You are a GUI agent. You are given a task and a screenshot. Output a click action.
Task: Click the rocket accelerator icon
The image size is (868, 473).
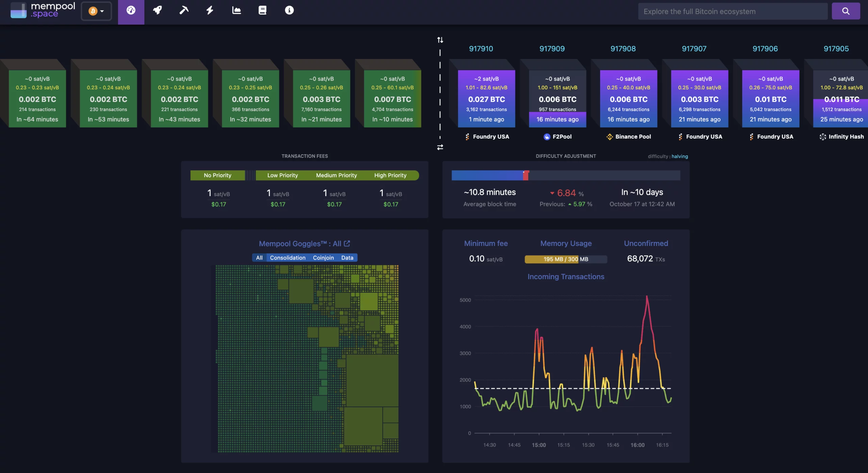pos(157,11)
